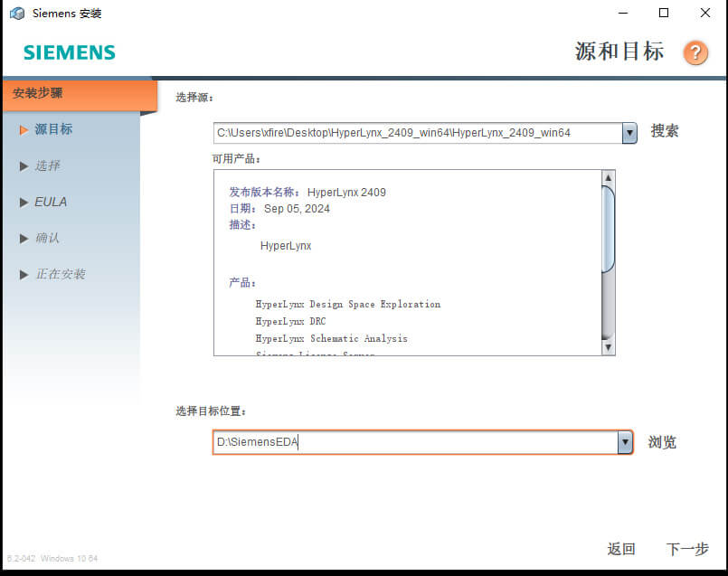Click the arrow icon beside 选择 step
Image resolution: width=728 pixels, height=576 pixels.
[x=24, y=166]
